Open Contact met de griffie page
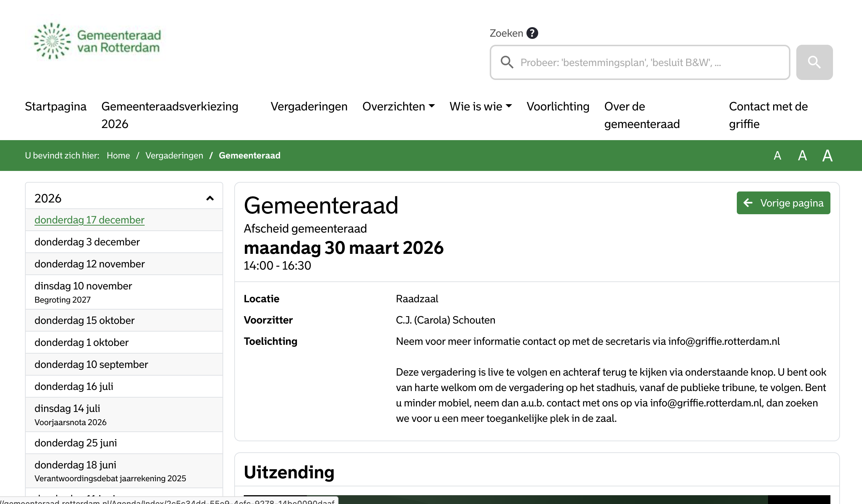 [x=768, y=115]
